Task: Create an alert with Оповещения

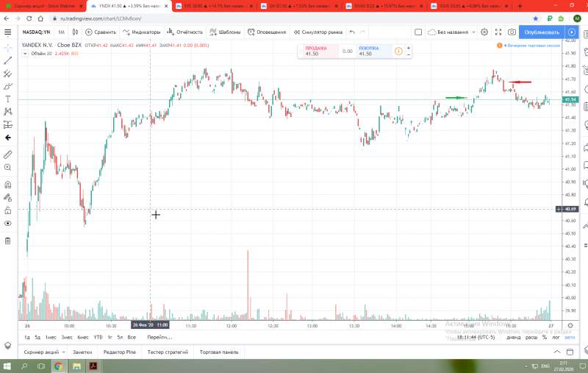Action: pos(267,32)
